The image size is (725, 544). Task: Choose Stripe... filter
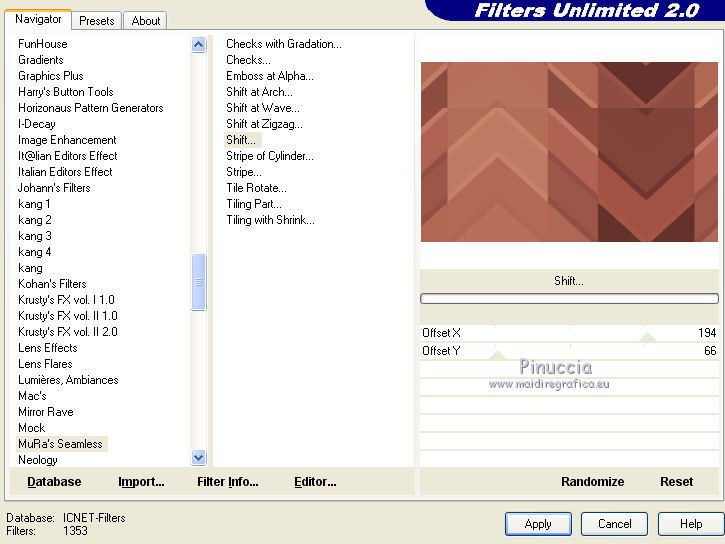pyautogui.click(x=244, y=172)
